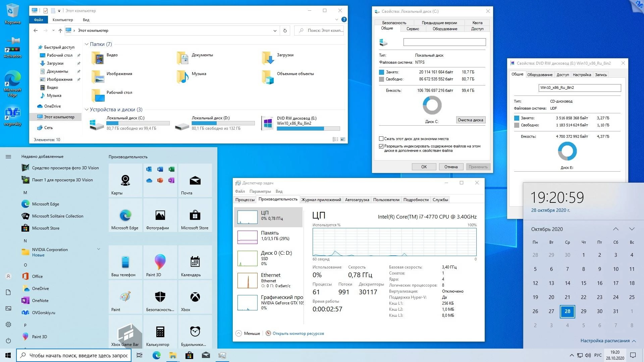The height and width of the screenshot is (362, 644).
Task: Open the Карты tile in Start menu
Action: [x=125, y=181]
